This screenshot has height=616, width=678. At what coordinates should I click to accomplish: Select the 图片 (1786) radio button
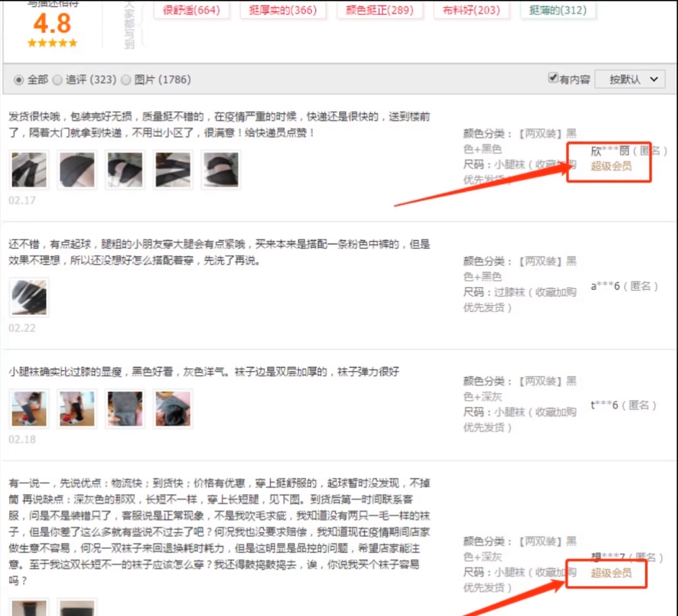[x=126, y=80]
